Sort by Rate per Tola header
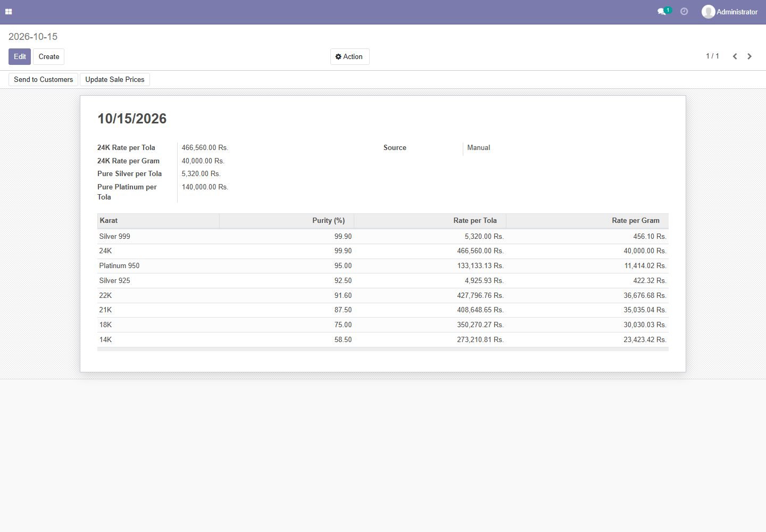Viewport: 766px width, 532px height. pyautogui.click(x=430, y=221)
